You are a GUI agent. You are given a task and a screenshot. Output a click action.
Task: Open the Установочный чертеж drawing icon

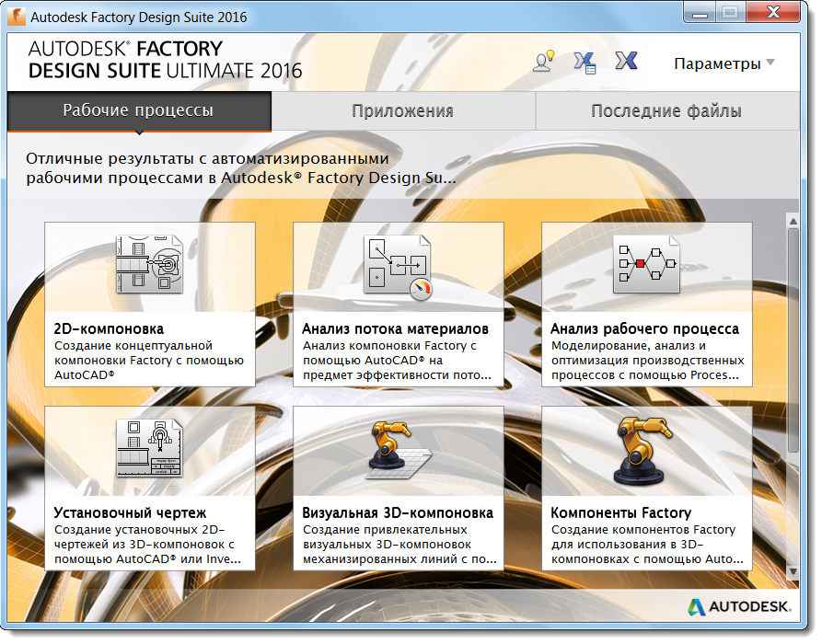click(149, 447)
